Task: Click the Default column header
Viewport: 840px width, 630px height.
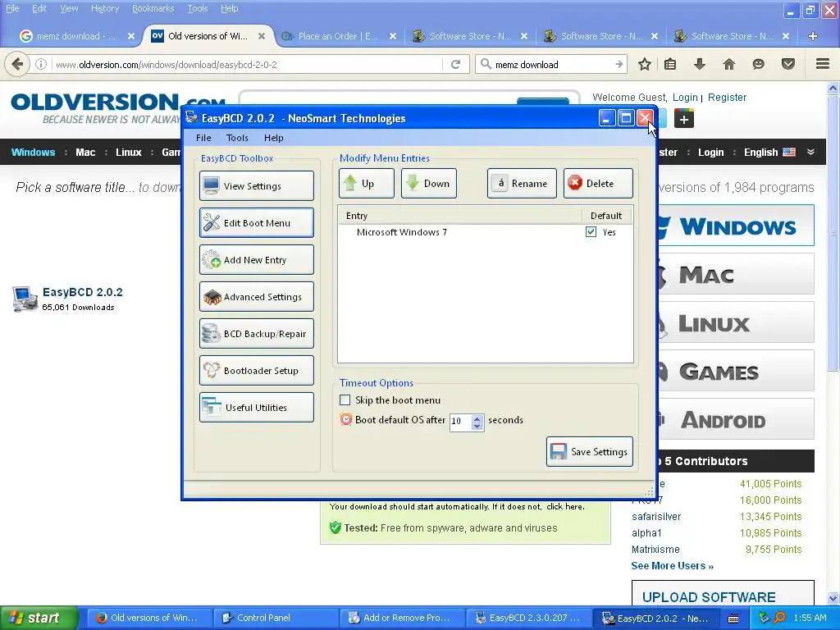Action: click(606, 216)
